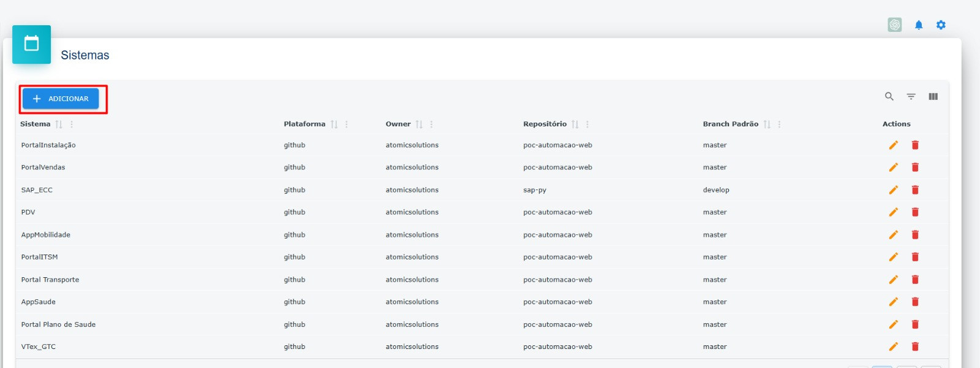Click the Plataforma column header text
980x368 pixels.
(x=304, y=124)
